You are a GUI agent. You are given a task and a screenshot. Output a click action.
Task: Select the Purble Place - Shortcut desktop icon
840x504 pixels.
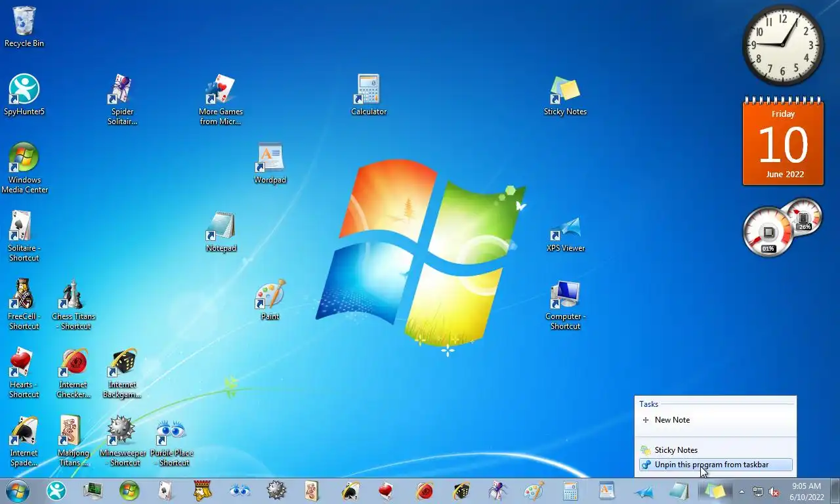pyautogui.click(x=171, y=441)
